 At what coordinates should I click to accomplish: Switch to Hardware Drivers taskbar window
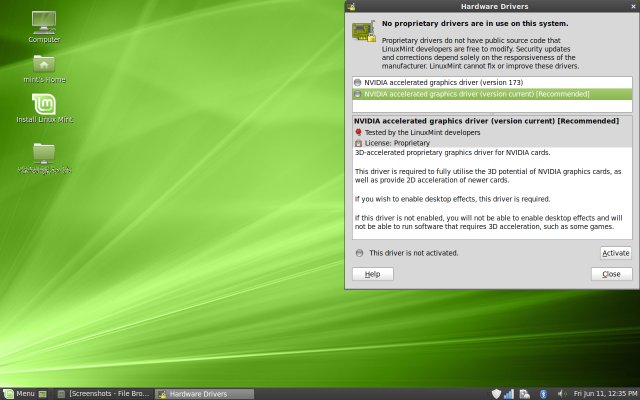[197, 393]
